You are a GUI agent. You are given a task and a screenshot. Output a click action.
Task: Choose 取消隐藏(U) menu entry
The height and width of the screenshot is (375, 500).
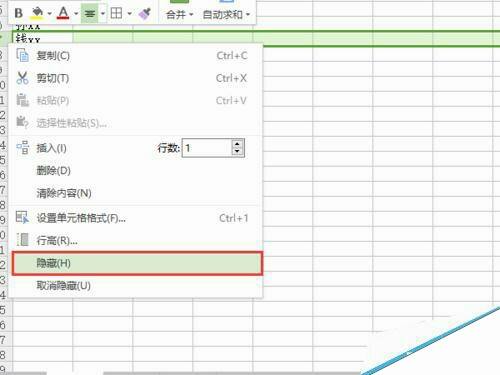[x=136, y=285]
